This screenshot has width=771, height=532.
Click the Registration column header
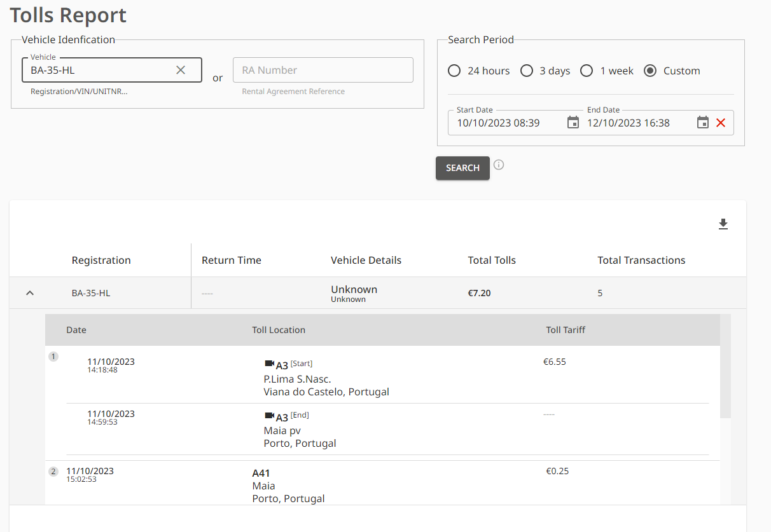coord(101,260)
